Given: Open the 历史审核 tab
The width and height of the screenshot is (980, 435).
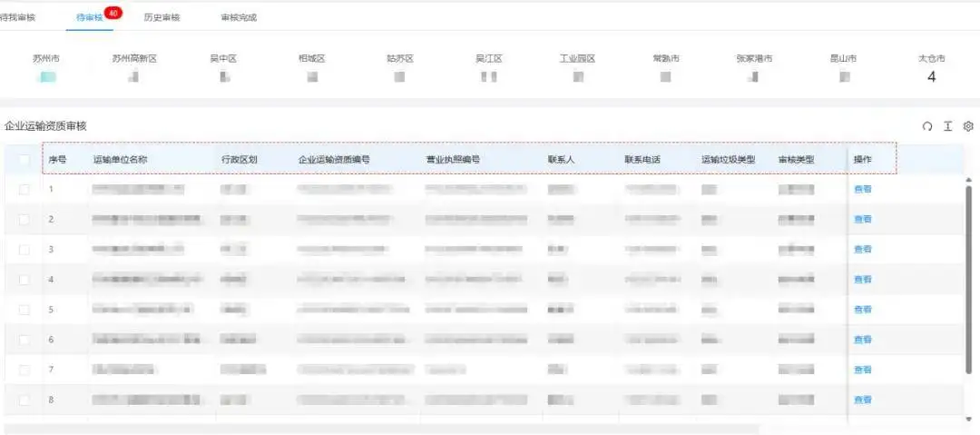Looking at the screenshot, I should 162,17.
